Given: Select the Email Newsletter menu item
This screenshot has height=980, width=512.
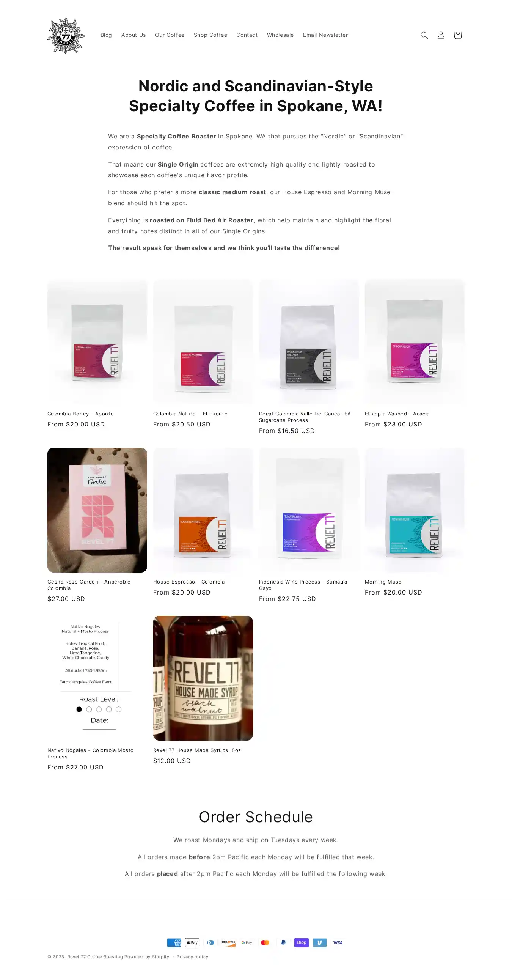Looking at the screenshot, I should pyautogui.click(x=325, y=35).
